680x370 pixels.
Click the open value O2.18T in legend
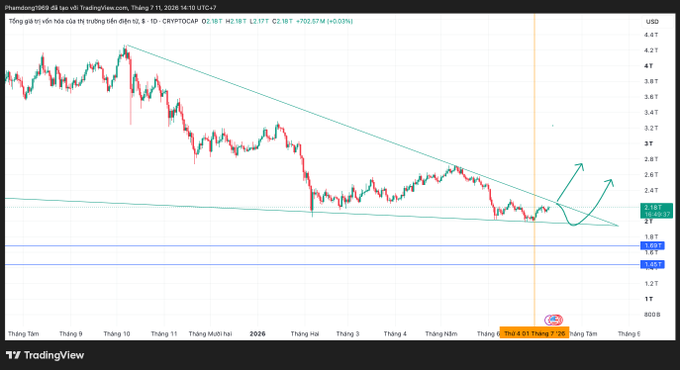point(212,21)
